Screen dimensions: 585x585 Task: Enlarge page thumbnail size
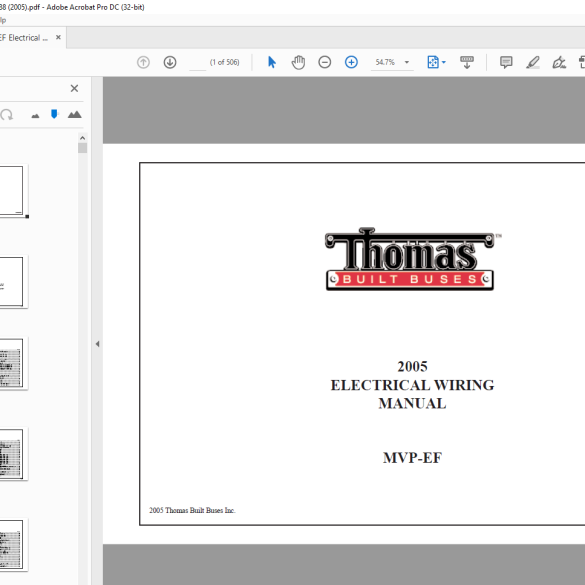click(75, 115)
